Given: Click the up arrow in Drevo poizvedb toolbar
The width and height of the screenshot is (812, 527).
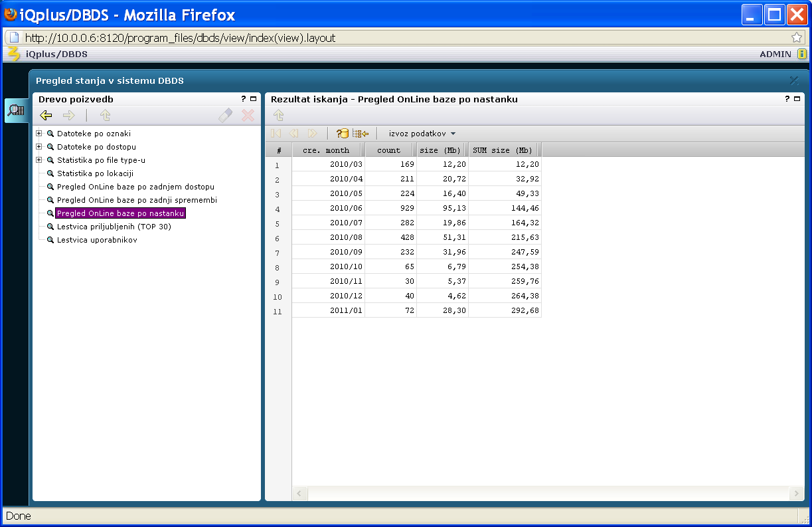Looking at the screenshot, I should click(x=105, y=116).
